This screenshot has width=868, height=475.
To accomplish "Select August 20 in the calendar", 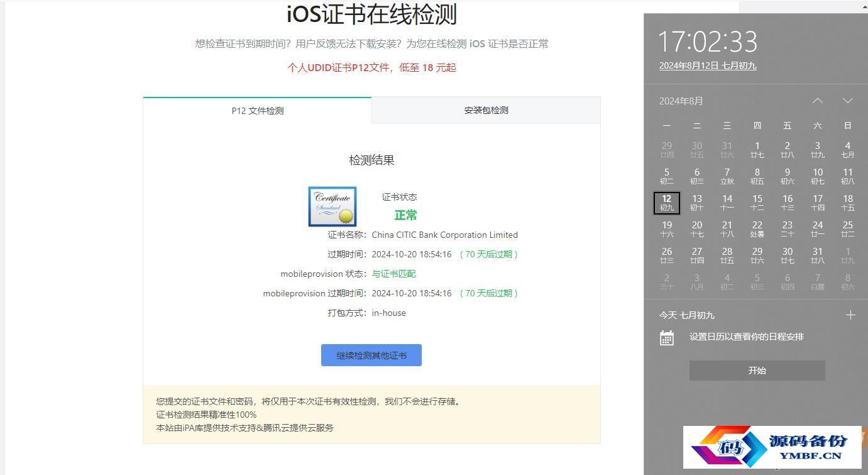I will pyautogui.click(x=696, y=229).
